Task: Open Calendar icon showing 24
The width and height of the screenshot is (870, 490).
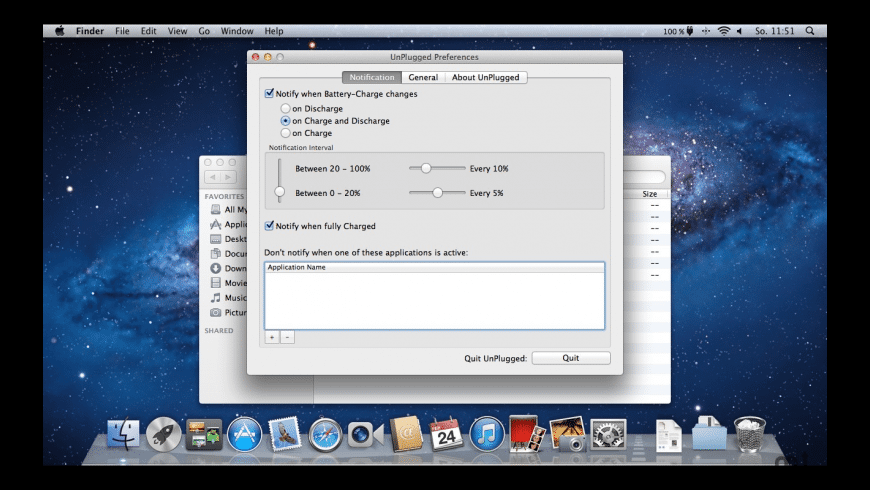Action: pyautogui.click(x=447, y=434)
